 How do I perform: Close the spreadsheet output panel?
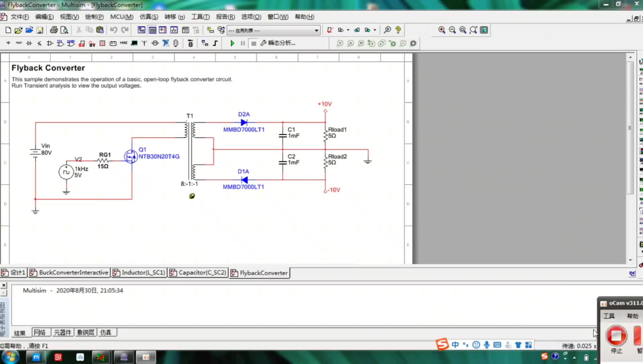click(4, 285)
